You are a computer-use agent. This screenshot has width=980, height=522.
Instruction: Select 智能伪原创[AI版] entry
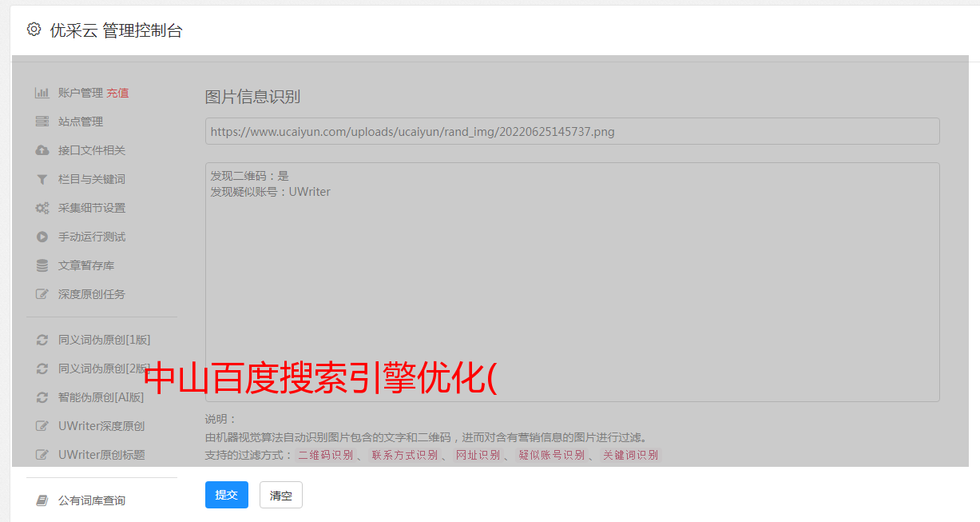(x=101, y=397)
